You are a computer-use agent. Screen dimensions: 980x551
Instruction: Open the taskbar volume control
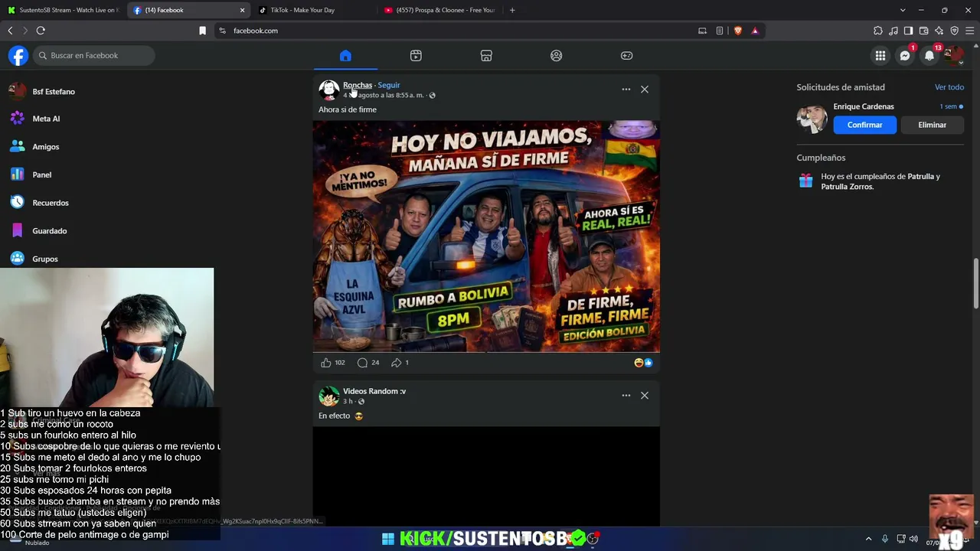tap(913, 539)
